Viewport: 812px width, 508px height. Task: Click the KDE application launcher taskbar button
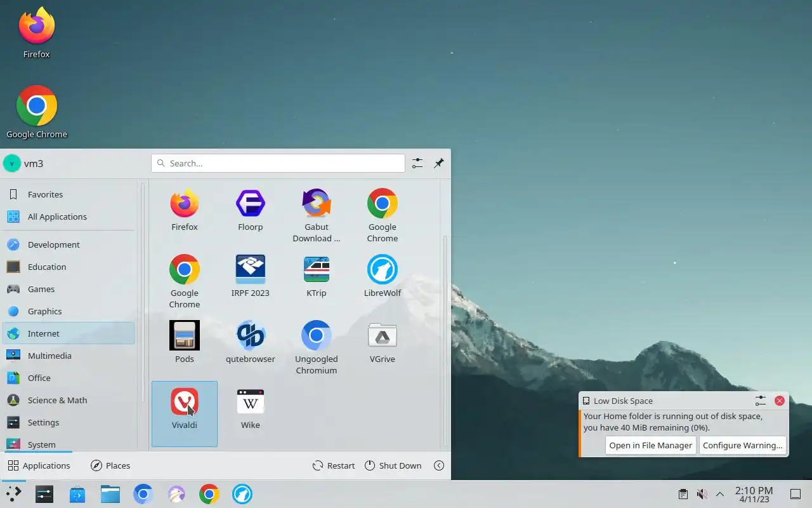13,493
